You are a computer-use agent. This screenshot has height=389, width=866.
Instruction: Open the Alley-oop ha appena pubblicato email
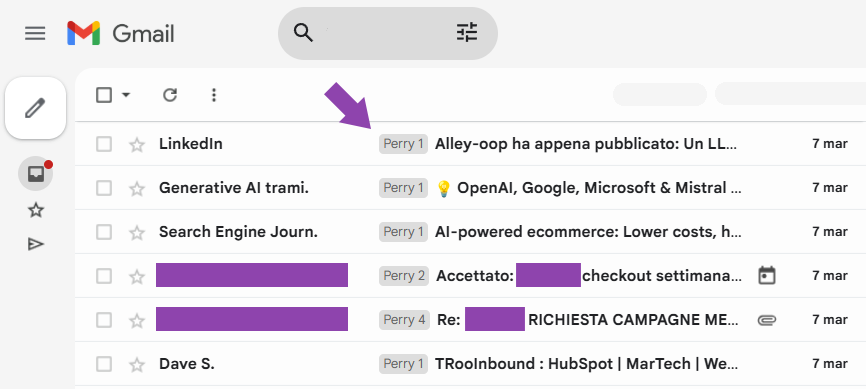pos(586,144)
